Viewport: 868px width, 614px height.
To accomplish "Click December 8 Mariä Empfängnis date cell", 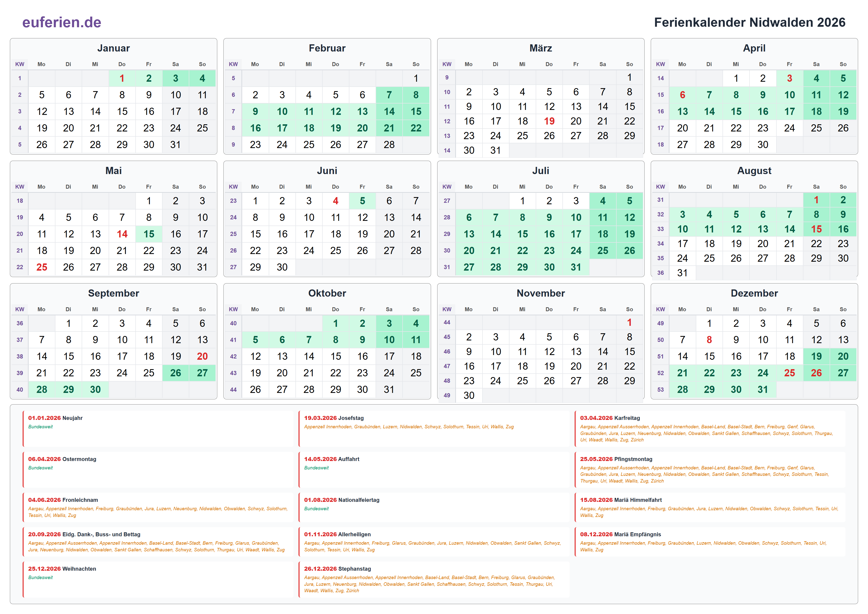I will pos(709,340).
